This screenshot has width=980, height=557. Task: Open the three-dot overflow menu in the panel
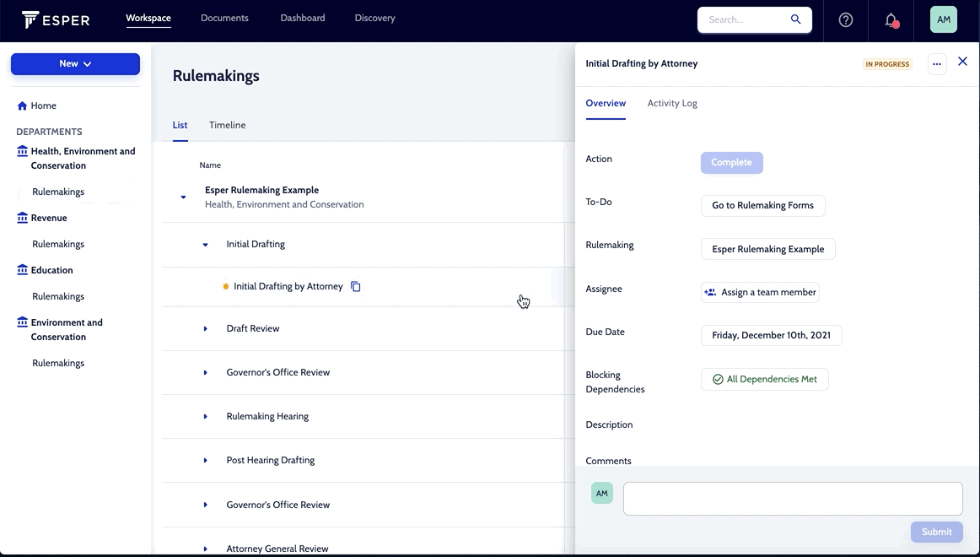point(936,63)
